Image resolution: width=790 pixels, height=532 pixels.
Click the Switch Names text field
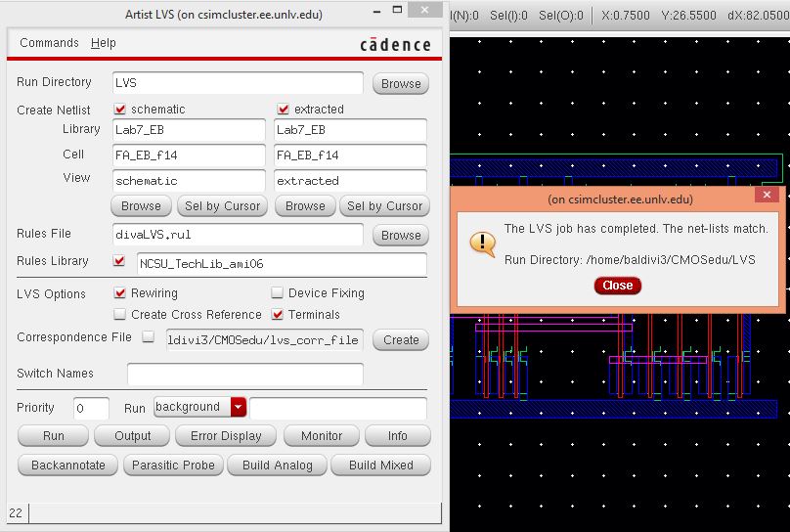[244, 374]
